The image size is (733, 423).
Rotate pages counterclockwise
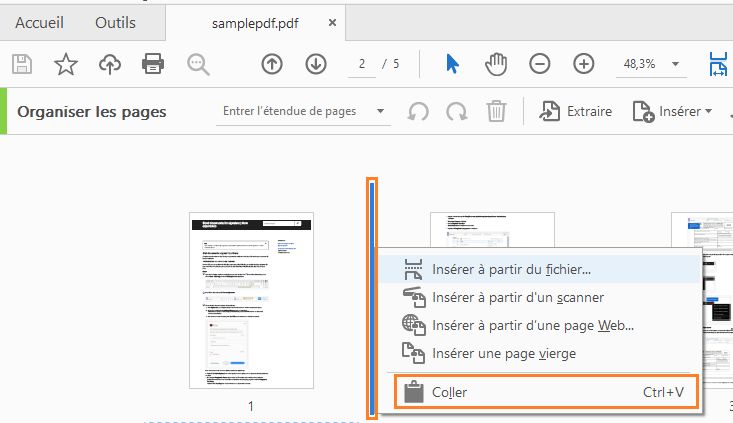pos(418,112)
